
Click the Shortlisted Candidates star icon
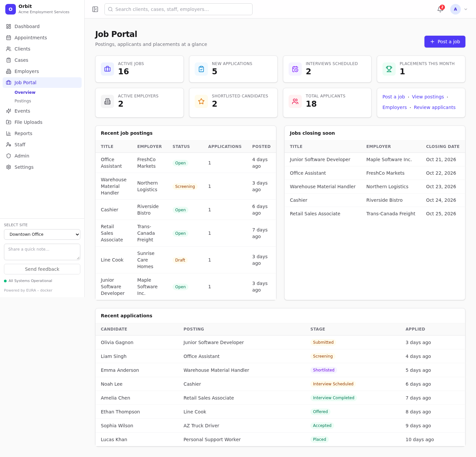pos(201,101)
